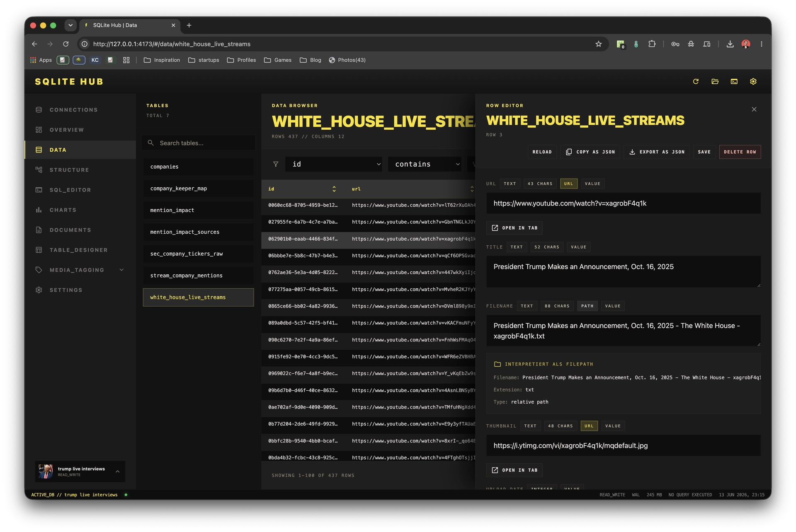Viewport: 796px width, 532px height.
Task: Click the Delete Row button
Action: pos(740,152)
